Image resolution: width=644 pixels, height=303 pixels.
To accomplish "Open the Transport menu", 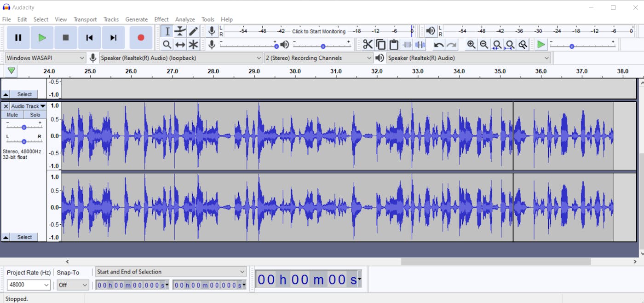I will (x=85, y=19).
